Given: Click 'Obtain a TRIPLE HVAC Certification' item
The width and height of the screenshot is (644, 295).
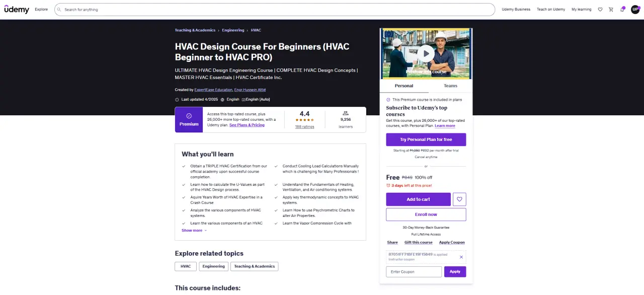Looking at the screenshot, I should [229, 172].
